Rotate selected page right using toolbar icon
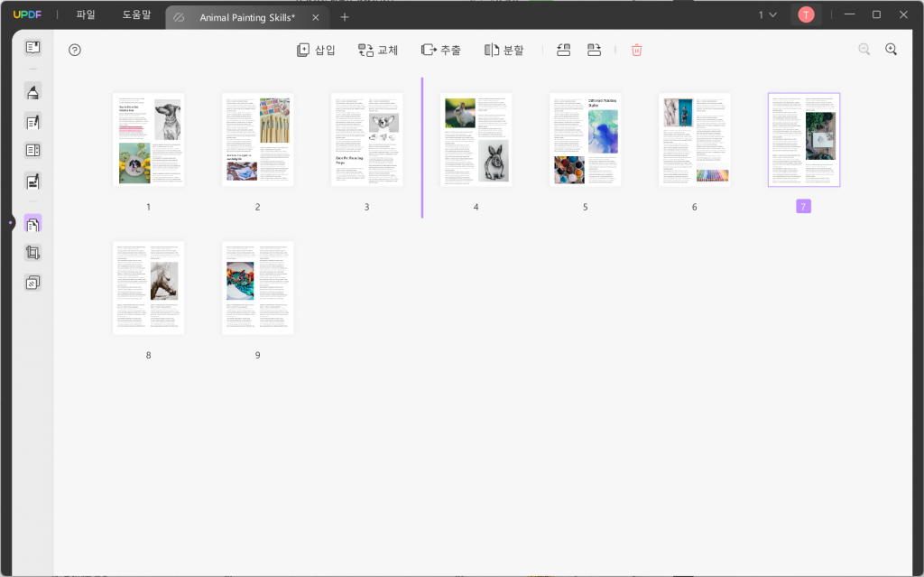This screenshot has height=577, width=924. click(594, 50)
